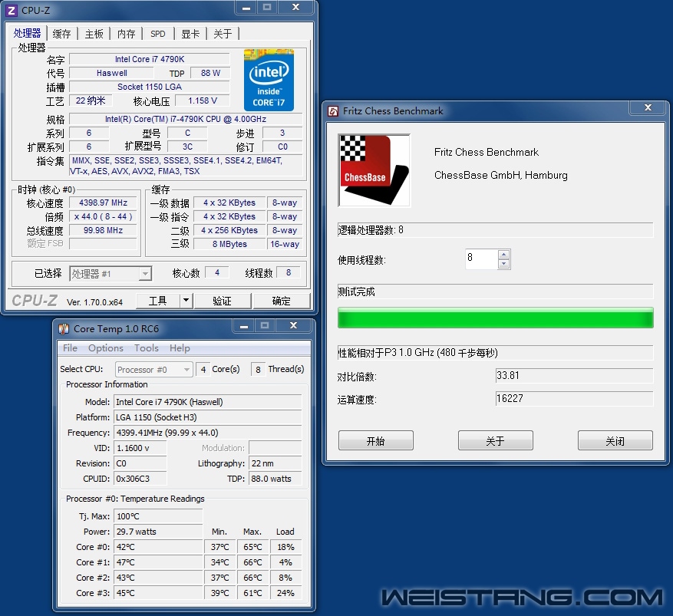
Task: Decrease thread count with the down arrow
Action: tap(504, 264)
